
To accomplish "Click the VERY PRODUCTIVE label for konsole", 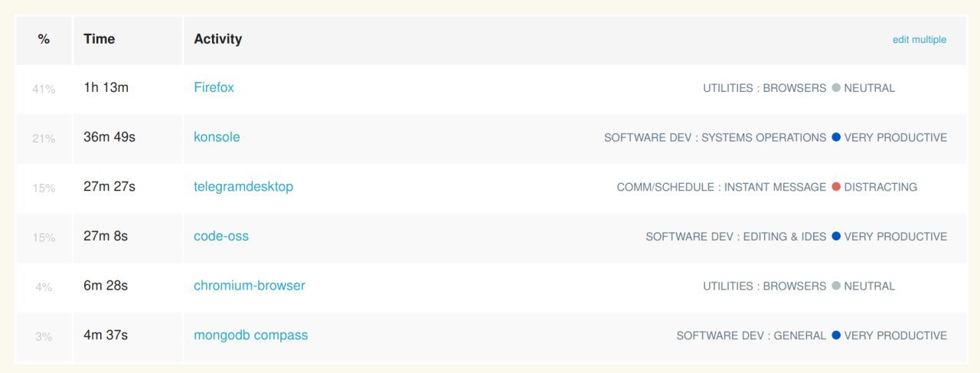I will pos(896,138).
